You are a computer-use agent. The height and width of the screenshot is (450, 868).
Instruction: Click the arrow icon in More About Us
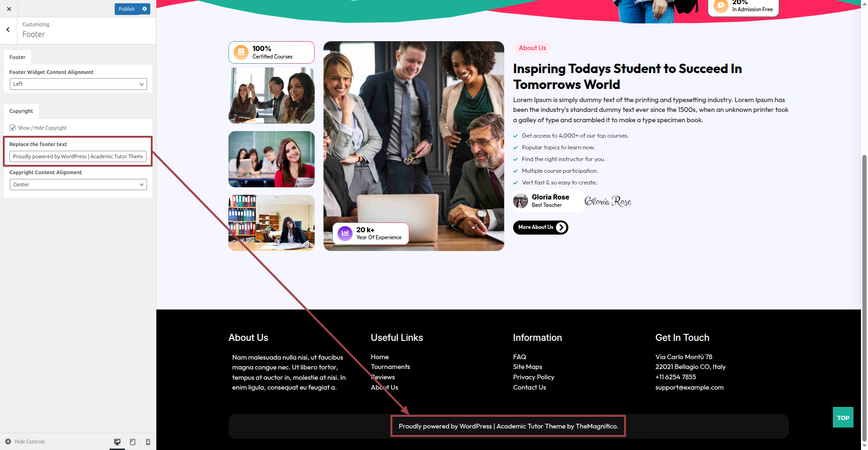[x=561, y=228]
